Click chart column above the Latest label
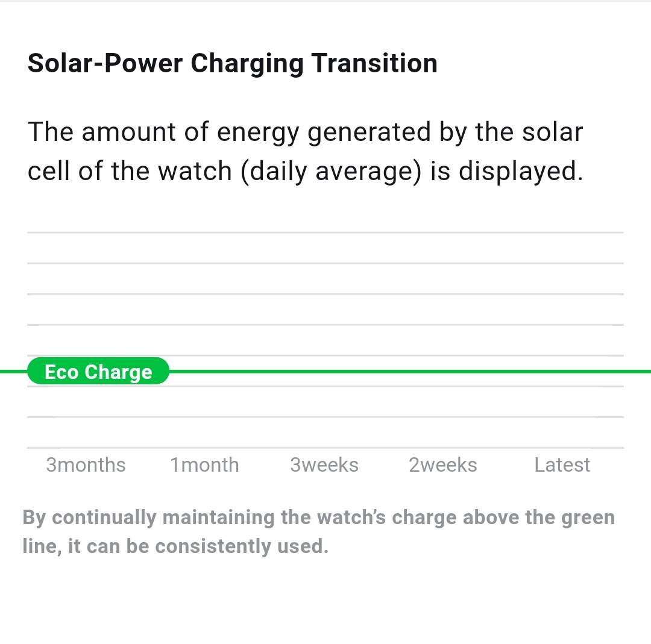The width and height of the screenshot is (651, 644). coord(562,340)
